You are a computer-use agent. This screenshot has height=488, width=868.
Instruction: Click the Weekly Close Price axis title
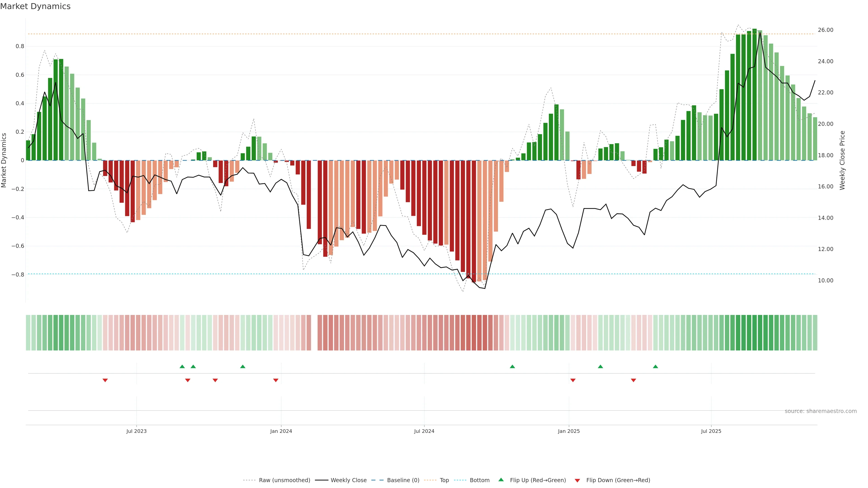point(842,160)
